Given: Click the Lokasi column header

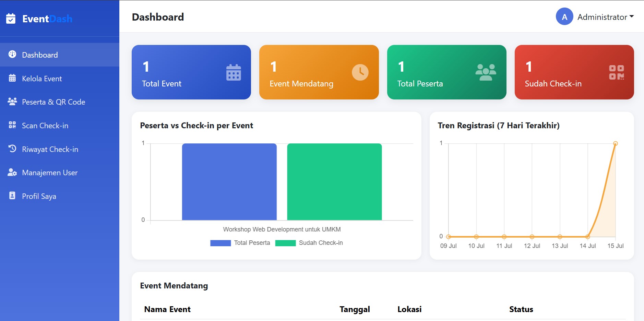Looking at the screenshot, I should click(409, 309).
